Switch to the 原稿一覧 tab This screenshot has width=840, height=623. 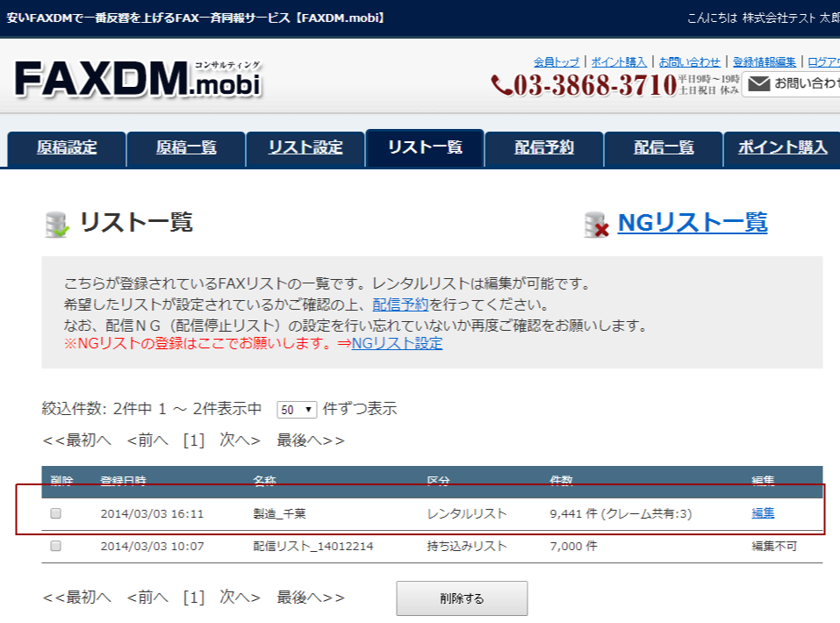coord(186,147)
